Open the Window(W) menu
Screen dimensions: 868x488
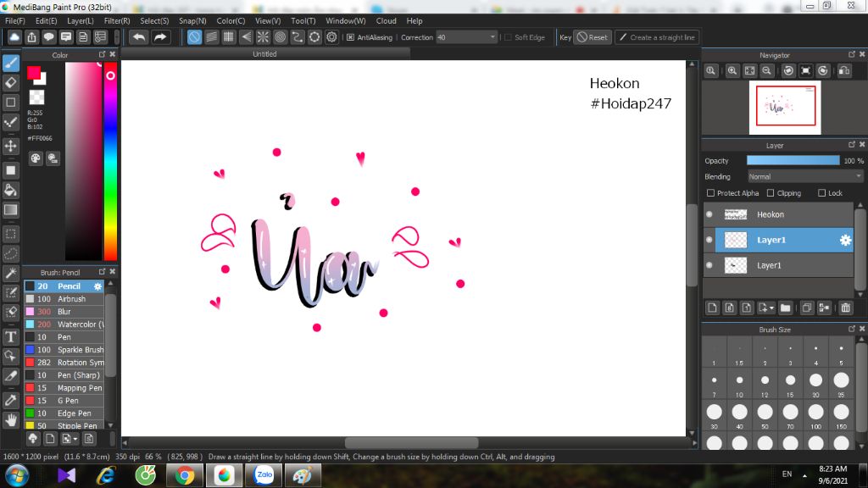pyautogui.click(x=346, y=21)
